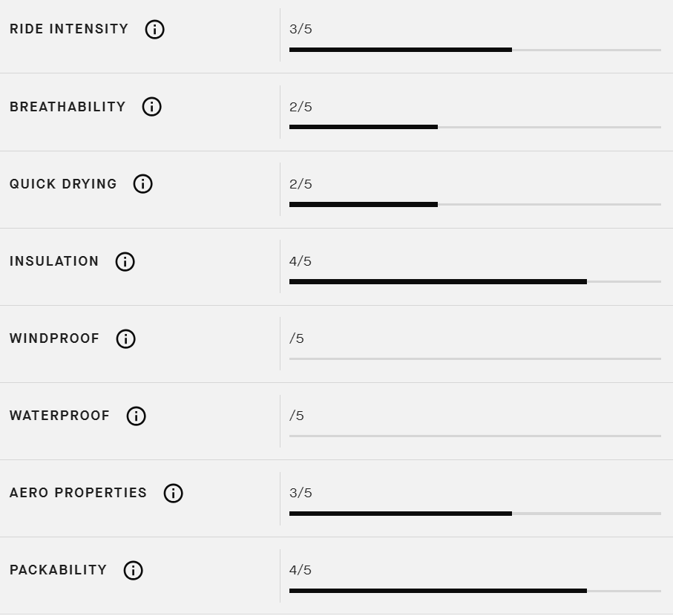This screenshot has width=673, height=616.
Task: Click the empty Waterproof rating bar
Action: coord(475,436)
